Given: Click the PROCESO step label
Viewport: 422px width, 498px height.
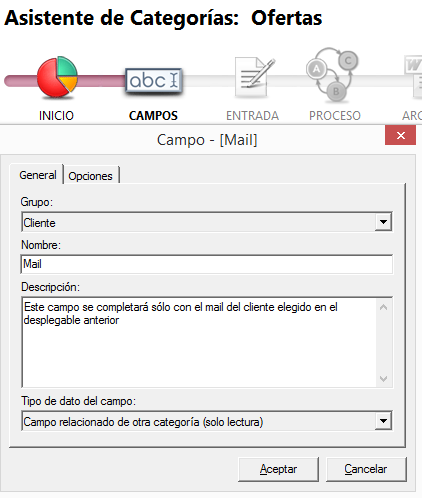Looking at the screenshot, I should [335, 116].
